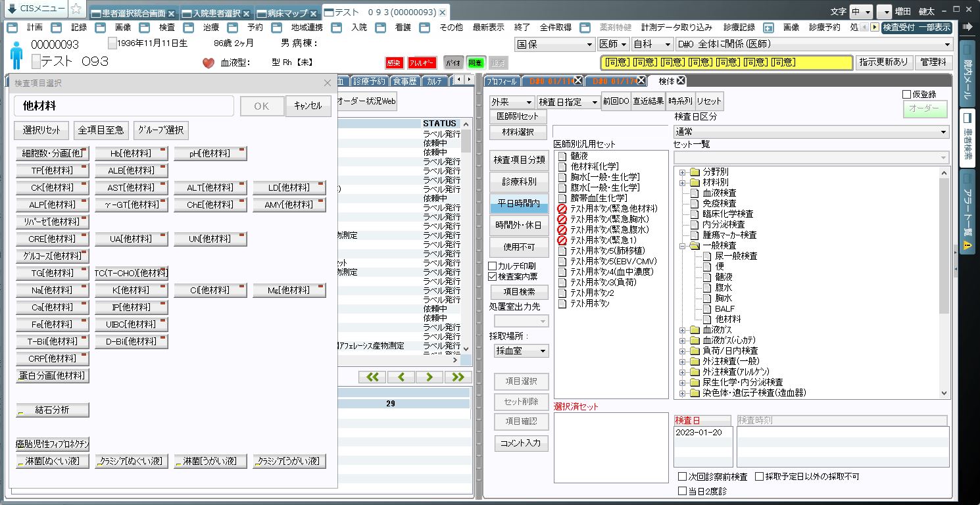Viewport: 980px width, 505px height.
Task: Go to next page with single-right arrow
Action: pyautogui.click(x=429, y=377)
